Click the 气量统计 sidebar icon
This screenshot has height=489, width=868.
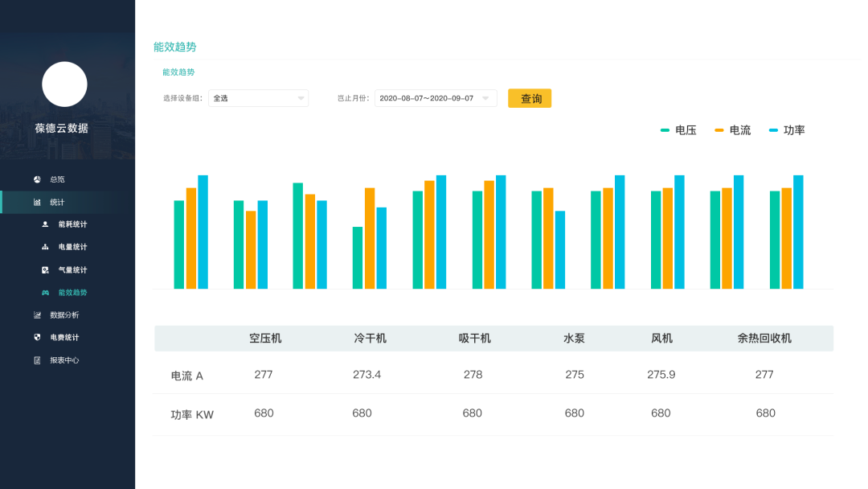pyautogui.click(x=45, y=269)
